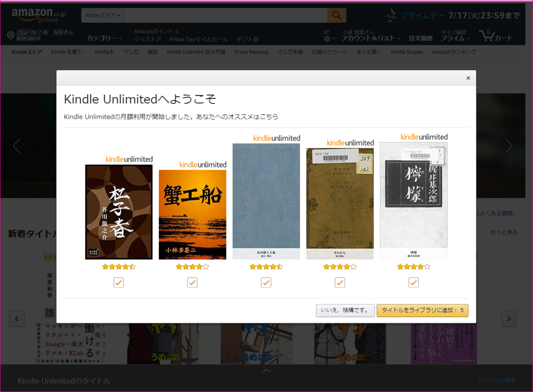Screen dimensions: 533x392
Task: Open the 檸檬 book cover
Action: tap(414, 201)
